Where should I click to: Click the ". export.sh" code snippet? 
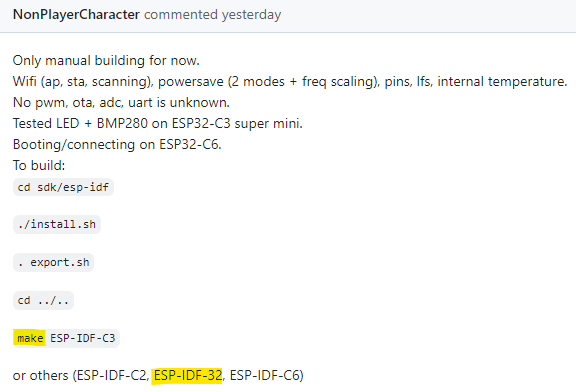(54, 262)
